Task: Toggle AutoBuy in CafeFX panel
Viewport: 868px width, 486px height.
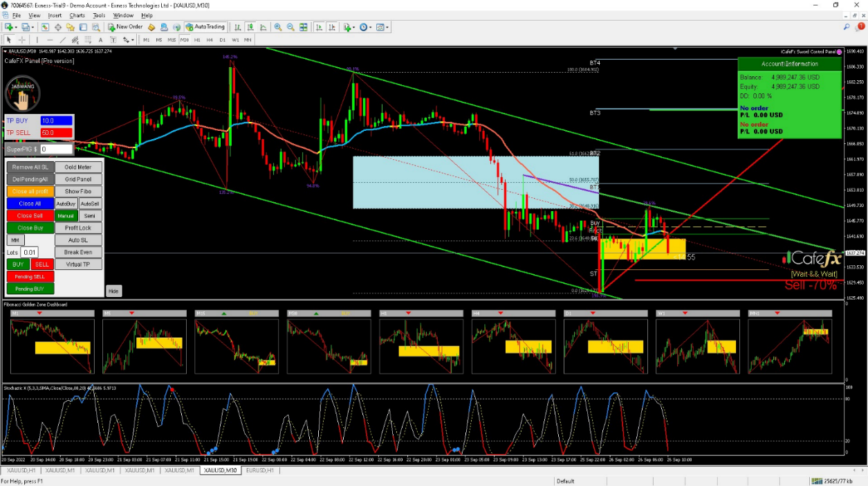Action: pyautogui.click(x=66, y=204)
